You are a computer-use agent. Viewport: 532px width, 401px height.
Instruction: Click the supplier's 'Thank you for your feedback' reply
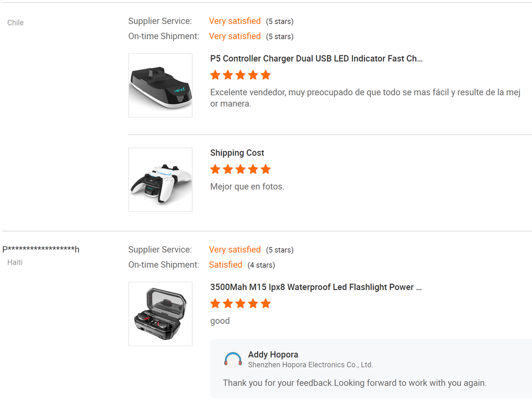pyautogui.click(x=355, y=383)
